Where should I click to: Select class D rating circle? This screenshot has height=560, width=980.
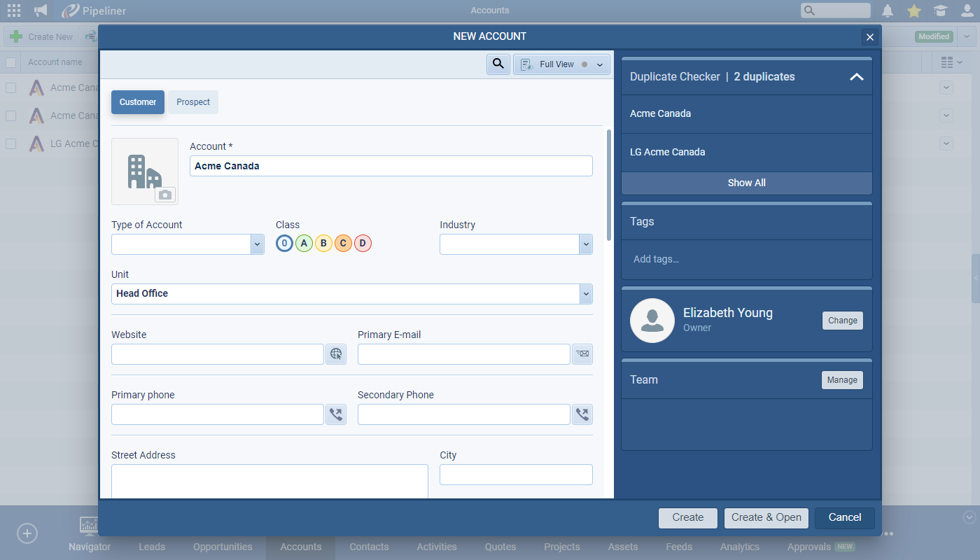(363, 244)
